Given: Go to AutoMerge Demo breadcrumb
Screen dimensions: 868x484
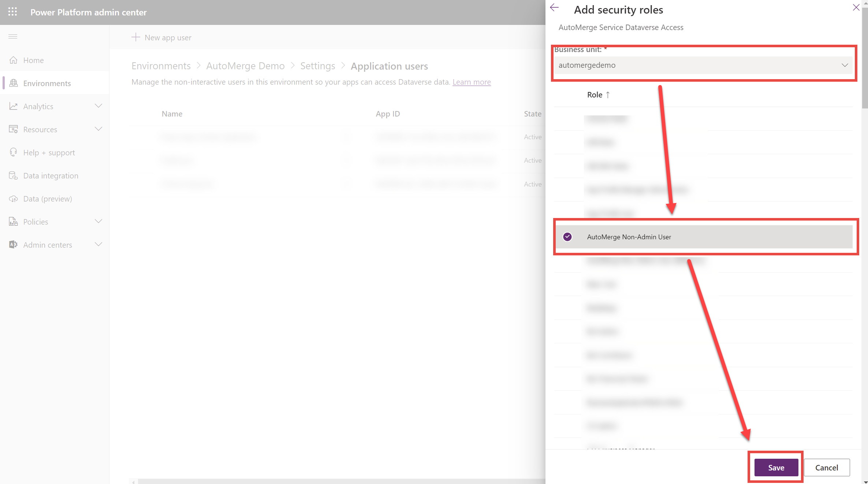Looking at the screenshot, I should [245, 66].
